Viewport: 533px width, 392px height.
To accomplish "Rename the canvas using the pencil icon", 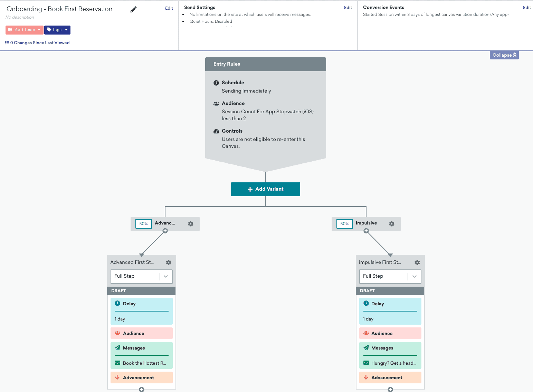I will coord(133,9).
